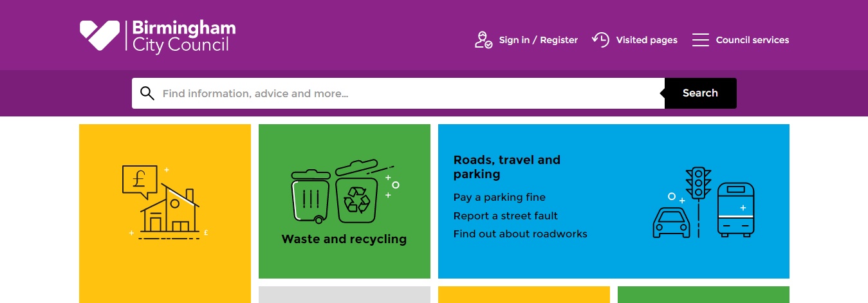This screenshot has height=303, width=868.
Task: Select the Report a street fault link
Action: (506, 216)
